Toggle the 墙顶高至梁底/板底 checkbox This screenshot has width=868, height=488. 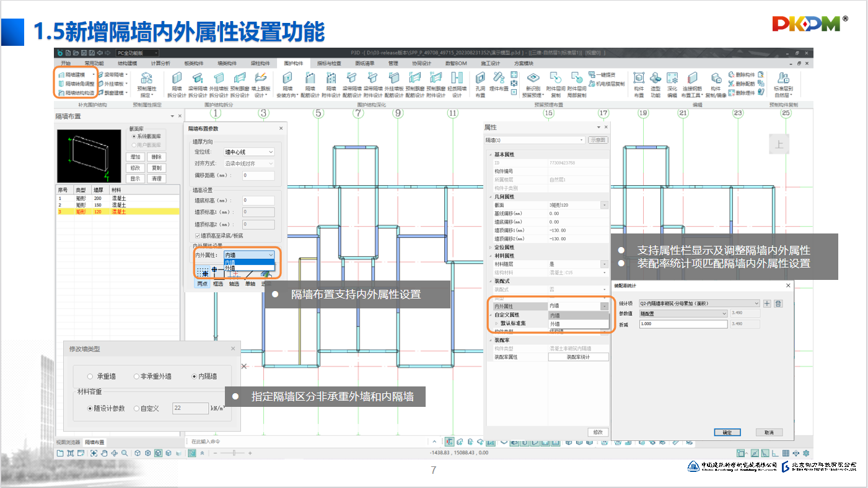tap(198, 236)
